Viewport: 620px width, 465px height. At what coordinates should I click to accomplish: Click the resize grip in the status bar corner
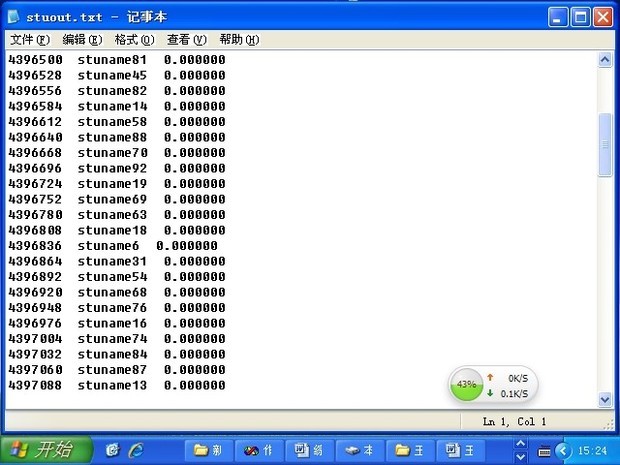coord(608,424)
